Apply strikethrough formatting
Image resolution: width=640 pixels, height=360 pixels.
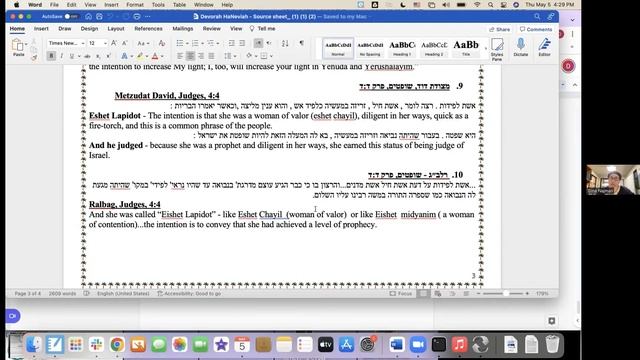click(87, 56)
